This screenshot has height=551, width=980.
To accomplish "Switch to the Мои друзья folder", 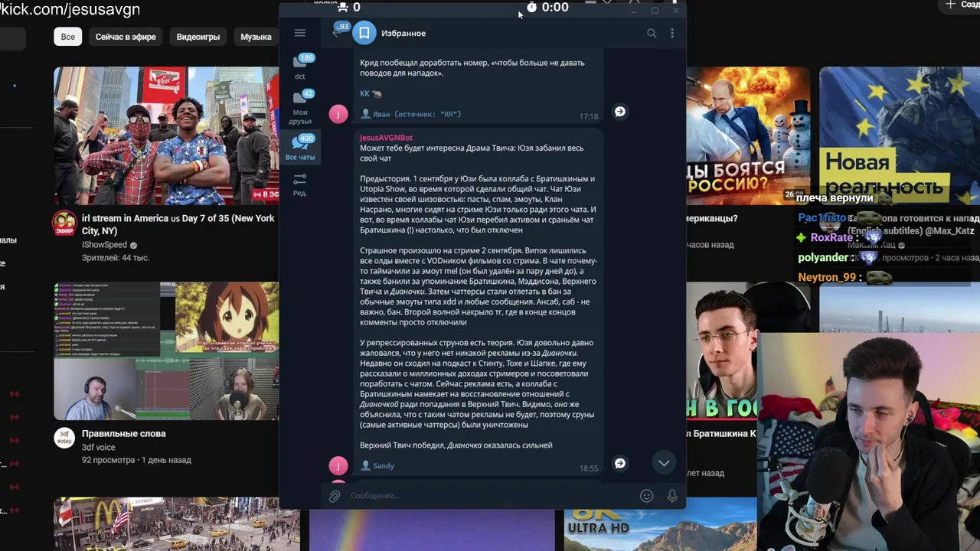I will [x=300, y=108].
